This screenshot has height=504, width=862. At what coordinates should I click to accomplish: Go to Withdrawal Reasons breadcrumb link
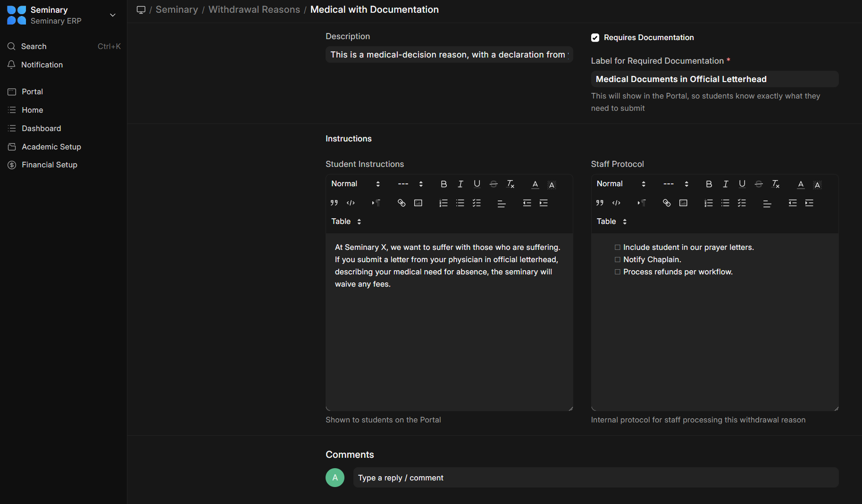(x=254, y=9)
